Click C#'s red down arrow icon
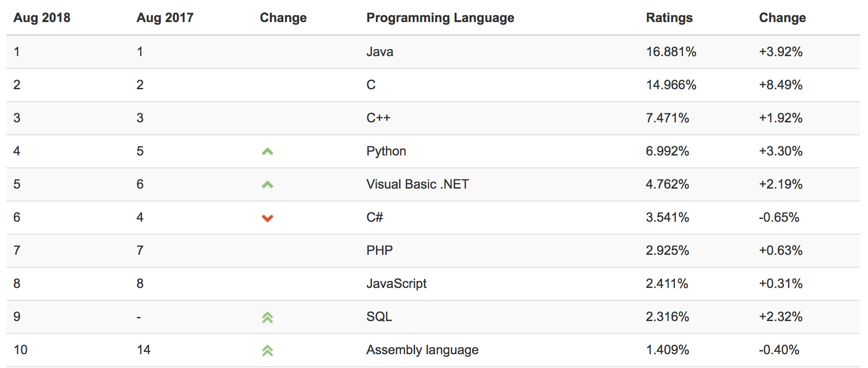The width and height of the screenshot is (868, 368). click(268, 218)
